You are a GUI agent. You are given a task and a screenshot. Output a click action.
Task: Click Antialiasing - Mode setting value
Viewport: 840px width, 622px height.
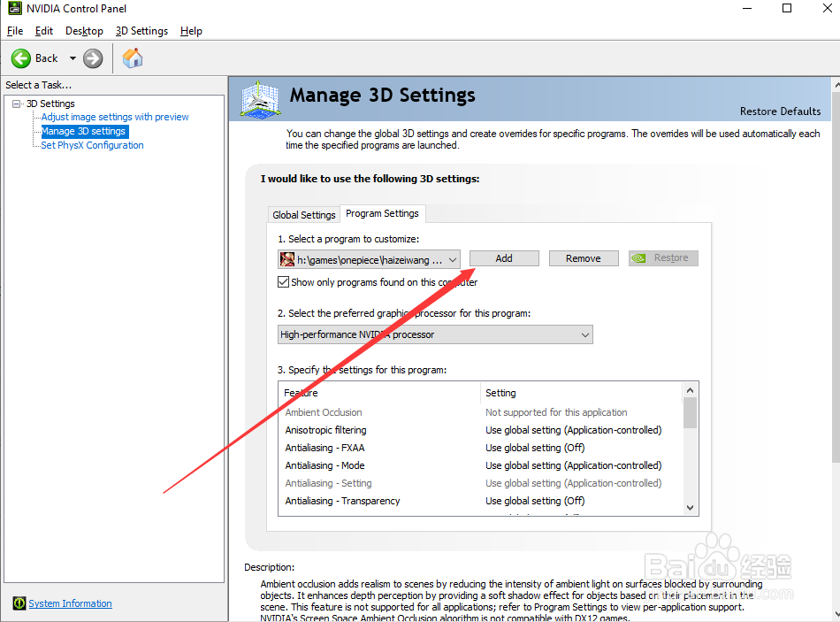(x=573, y=465)
